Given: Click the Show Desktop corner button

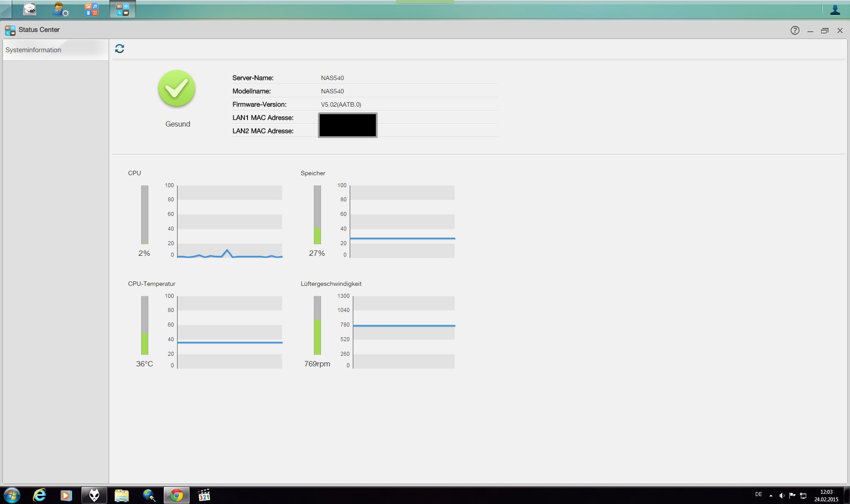Looking at the screenshot, I should (x=847, y=495).
